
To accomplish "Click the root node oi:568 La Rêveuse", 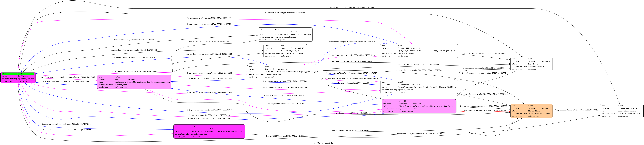I will point(18,78).
